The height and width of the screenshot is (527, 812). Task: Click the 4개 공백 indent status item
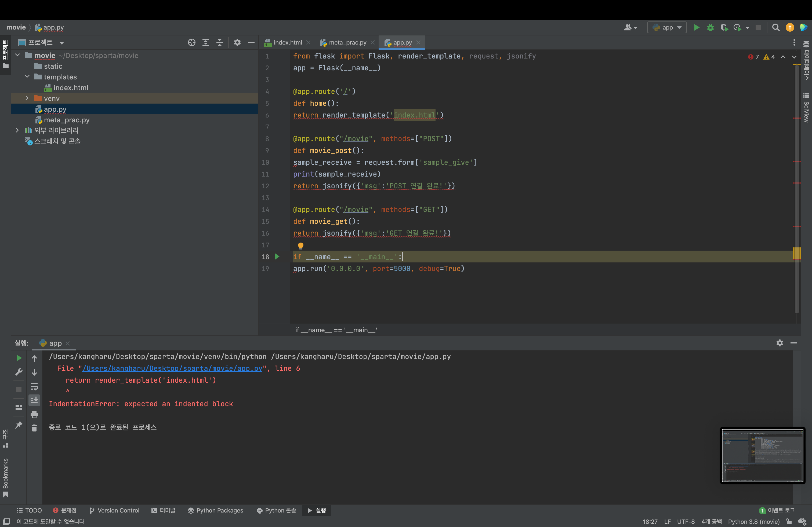(711, 522)
